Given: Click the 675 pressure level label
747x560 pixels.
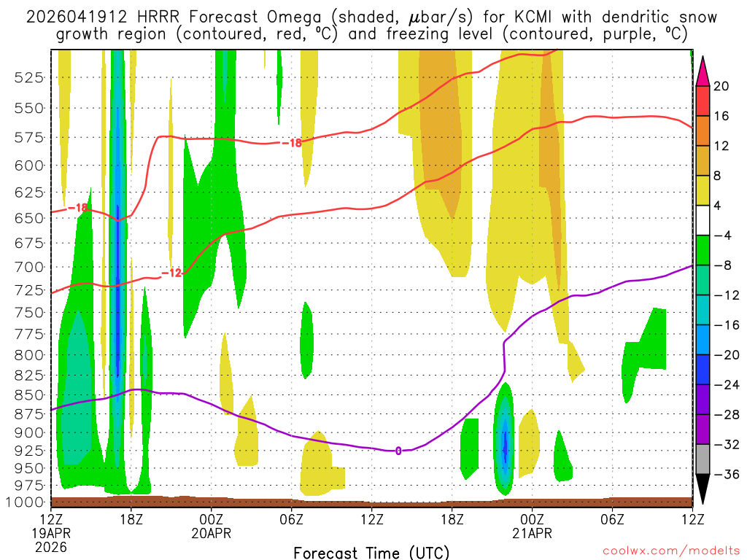Looking at the screenshot, I should (29, 243).
